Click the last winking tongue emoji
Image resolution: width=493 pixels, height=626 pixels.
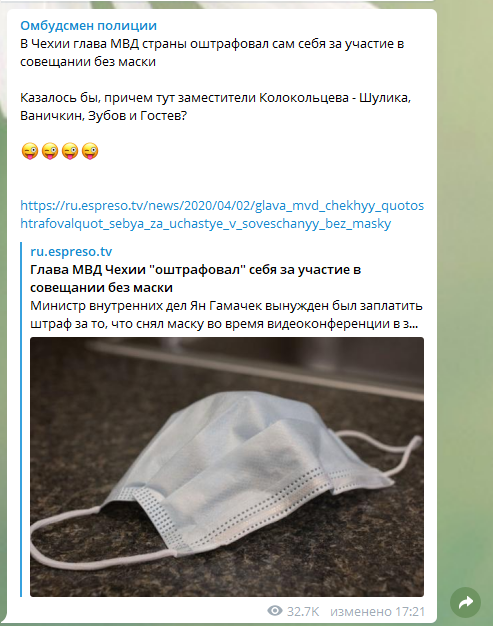[x=90, y=151]
